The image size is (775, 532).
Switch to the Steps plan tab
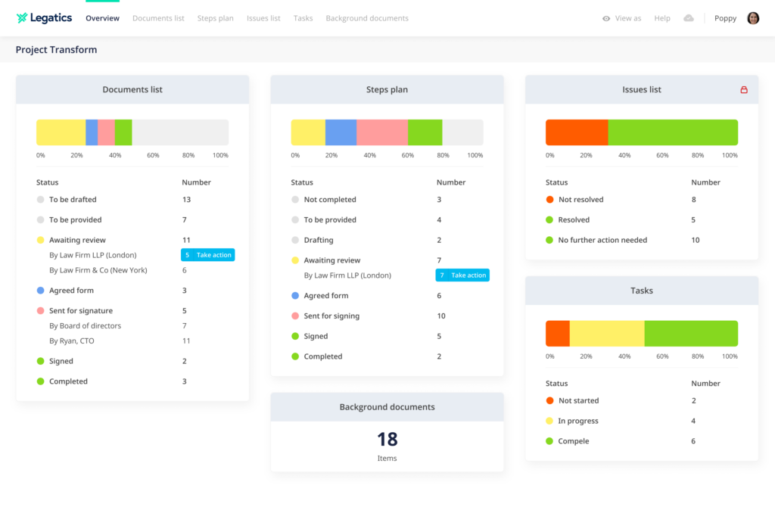[x=215, y=18]
